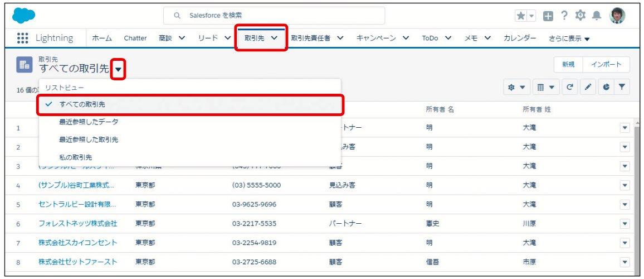The width and height of the screenshot is (644, 279).
Task: Select the リード tab
Action: click(x=208, y=38)
